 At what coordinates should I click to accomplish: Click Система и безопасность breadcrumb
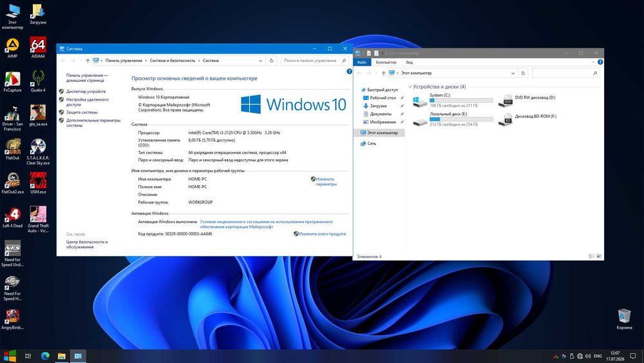pos(173,61)
